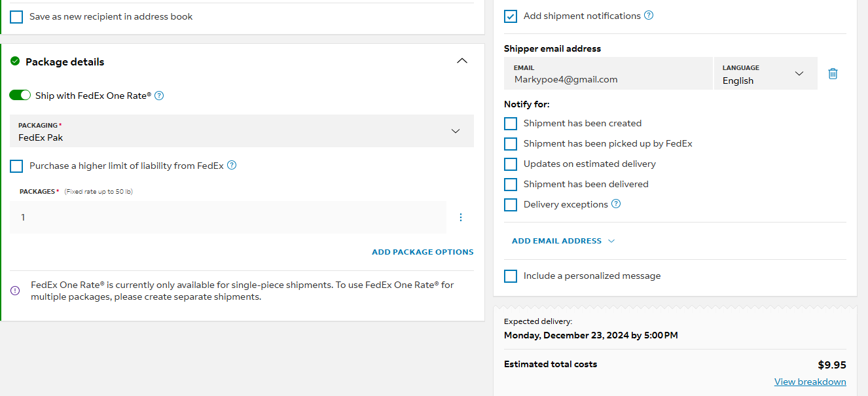The height and width of the screenshot is (396, 868).
Task: Check Shipment has been created notification
Action: [x=511, y=124]
